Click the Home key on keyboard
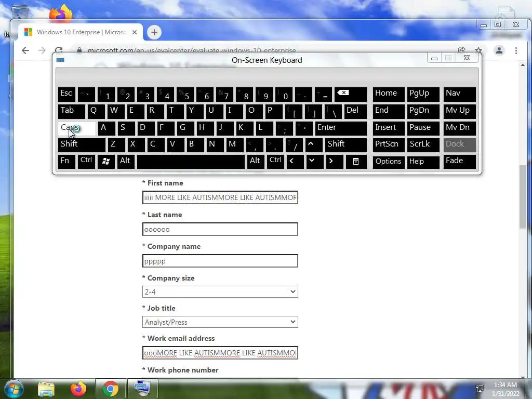This screenshot has height=399, width=532. tap(389, 95)
